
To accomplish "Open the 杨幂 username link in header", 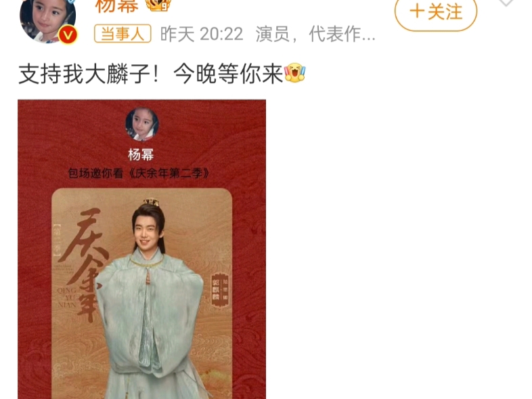I will (117, 6).
